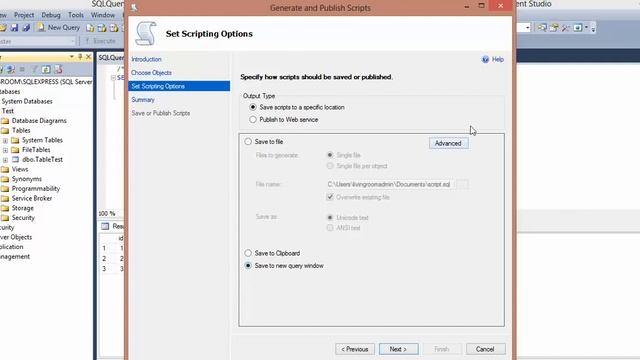Click the New Query button in the toolbar

point(59,27)
